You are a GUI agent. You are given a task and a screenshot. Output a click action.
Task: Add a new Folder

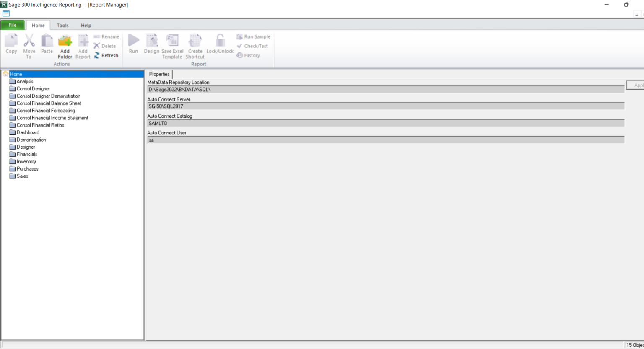pyautogui.click(x=65, y=46)
